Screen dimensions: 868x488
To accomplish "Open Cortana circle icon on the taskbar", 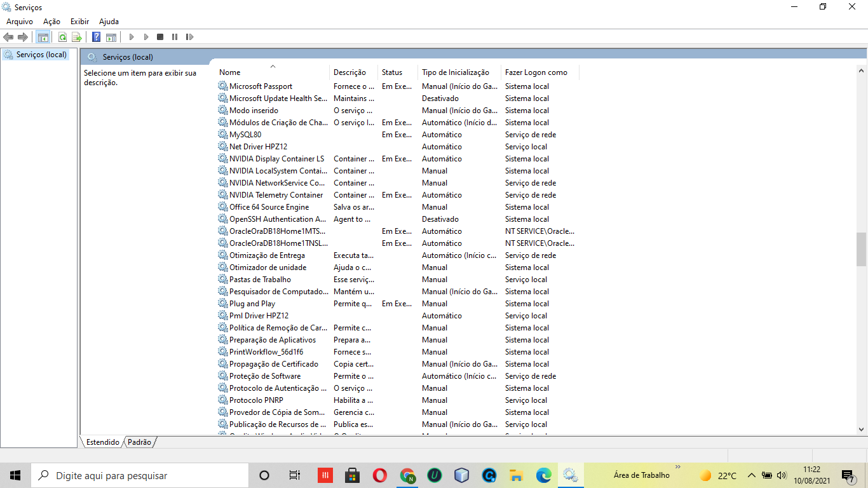I will point(264,475).
